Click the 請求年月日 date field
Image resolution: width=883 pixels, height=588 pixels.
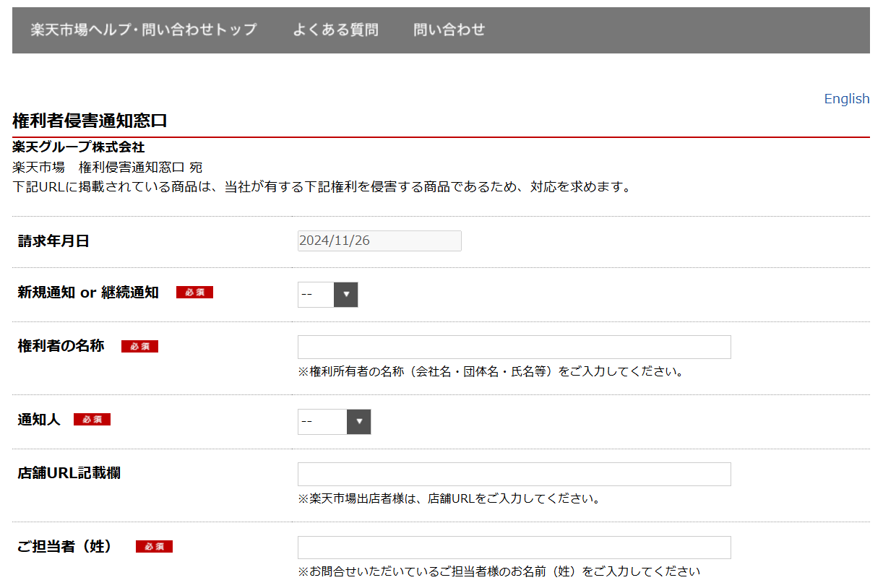[x=379, y=241]
